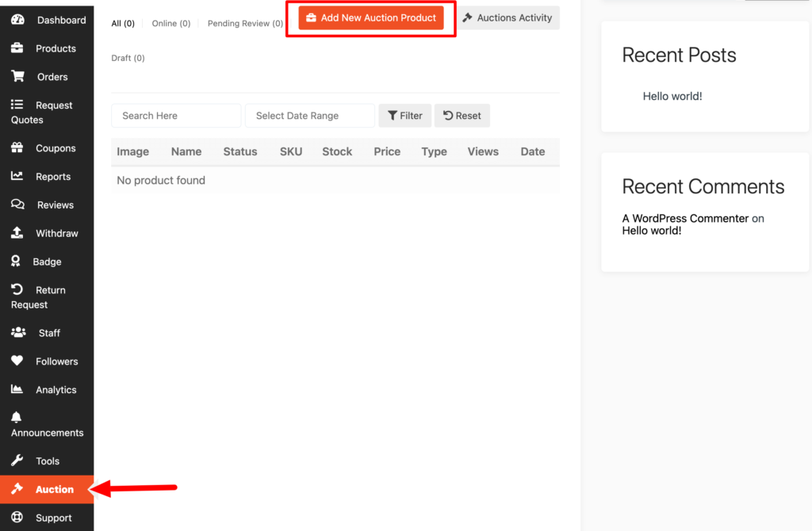Open A WordPress Commenter link
812x531 pixels.
click(685, 219)
